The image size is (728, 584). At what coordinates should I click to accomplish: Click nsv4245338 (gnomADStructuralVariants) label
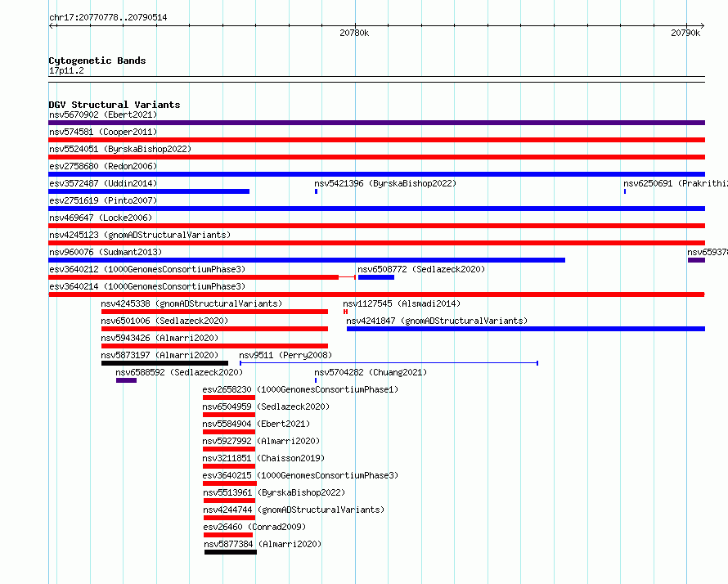[191, 303]
